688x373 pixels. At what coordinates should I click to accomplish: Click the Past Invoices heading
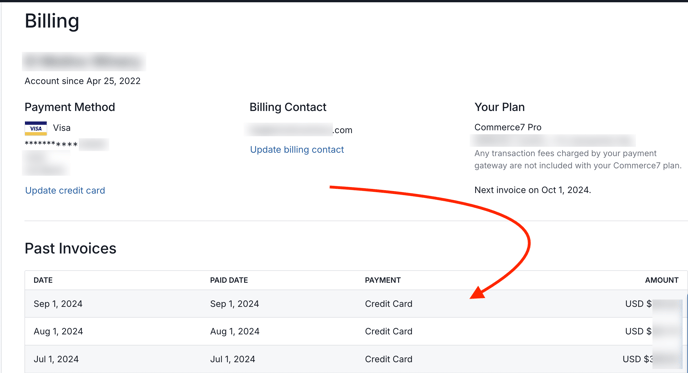click(x=70, y=248)
